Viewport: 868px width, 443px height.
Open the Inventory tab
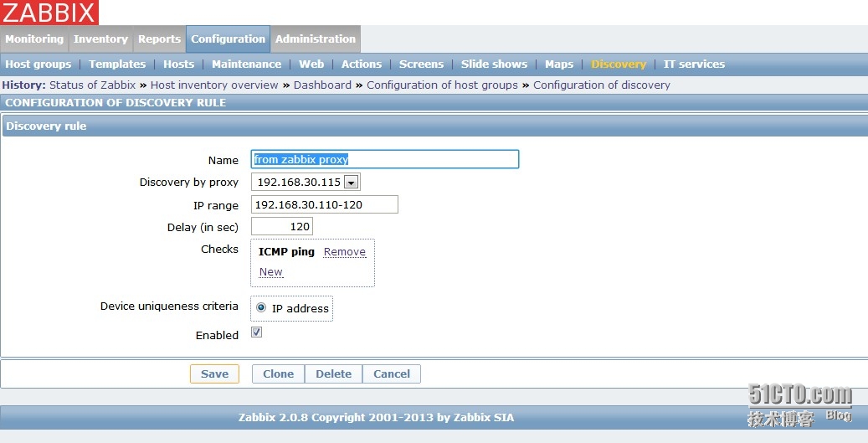pos(100,39)
